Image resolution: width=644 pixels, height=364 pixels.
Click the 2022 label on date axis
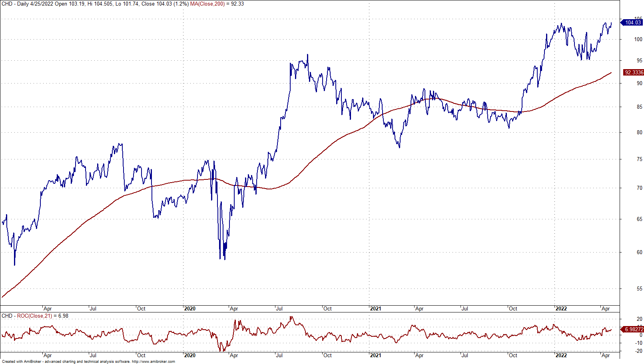[562, 308]
